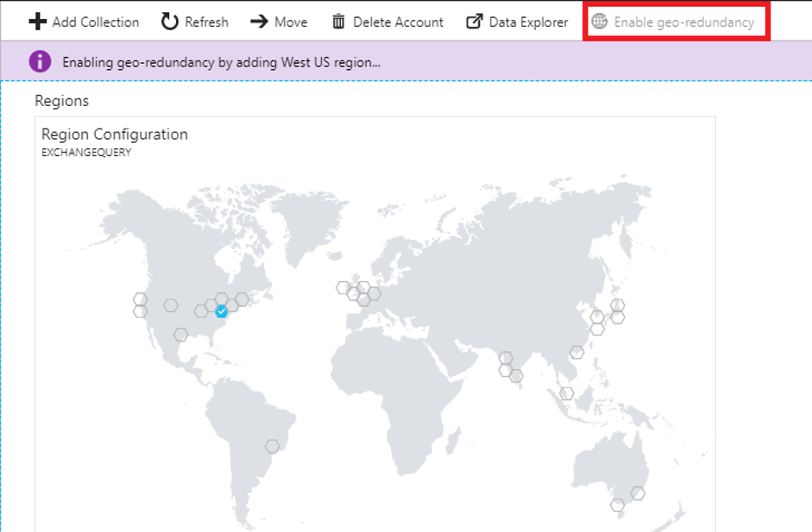Select the Melbourne (Australia Southeast) region hexagon

617,504
